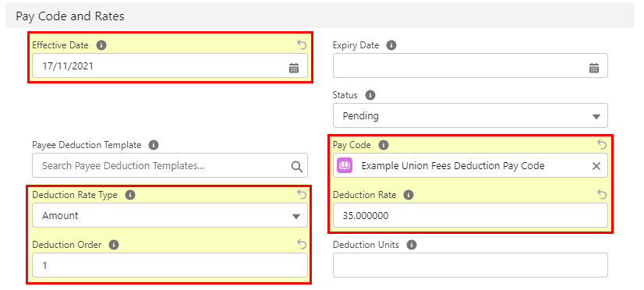Show info tooltip for Pay Code
Viewport: 644px width, 290px height.
(x=383, y=145)
